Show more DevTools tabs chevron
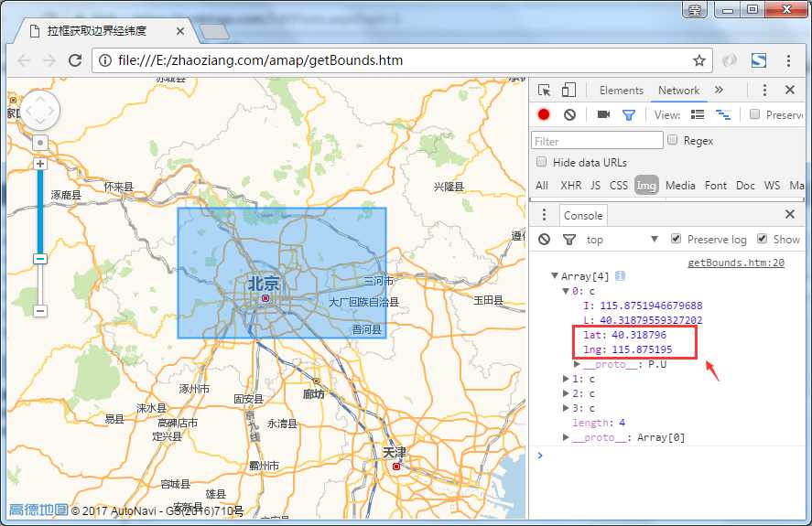The image size is (812, 526). point(719,90)
